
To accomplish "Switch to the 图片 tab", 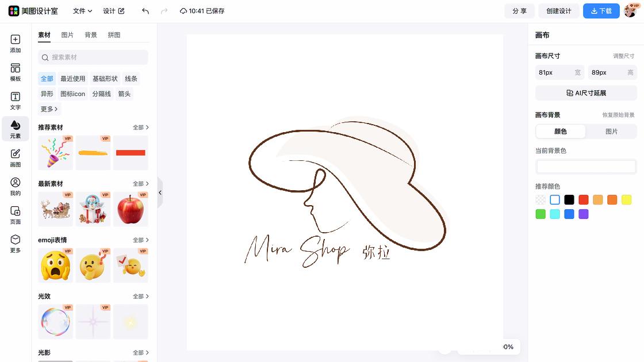I will (67, 35).
